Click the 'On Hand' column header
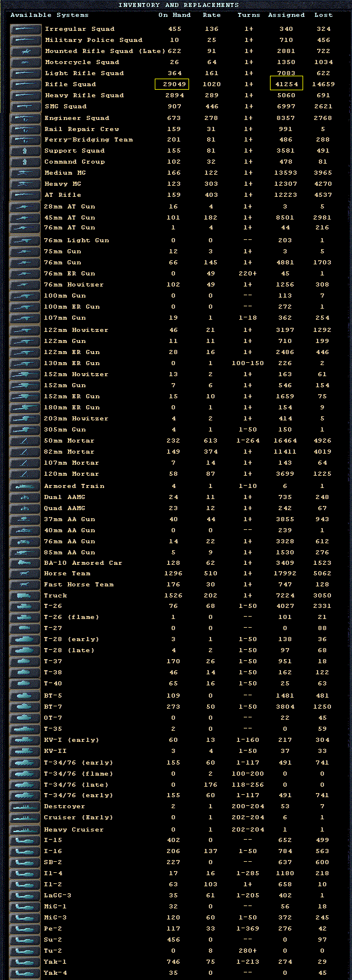 [175, 15]
